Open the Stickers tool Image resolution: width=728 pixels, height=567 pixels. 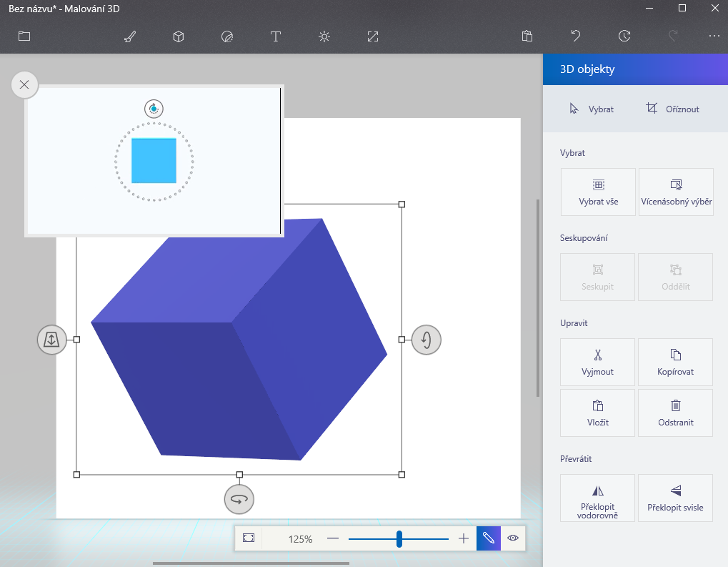click(227, 36)
